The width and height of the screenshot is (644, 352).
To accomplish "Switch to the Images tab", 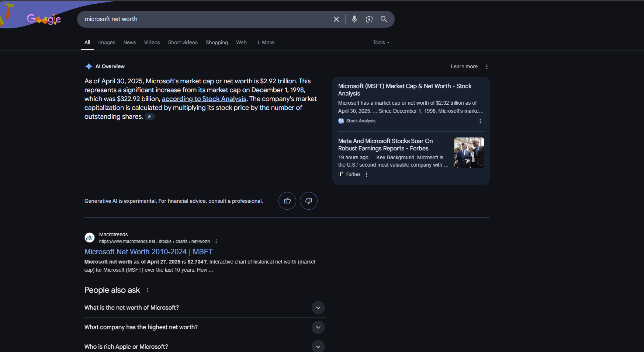I will (x=107, y=42).
